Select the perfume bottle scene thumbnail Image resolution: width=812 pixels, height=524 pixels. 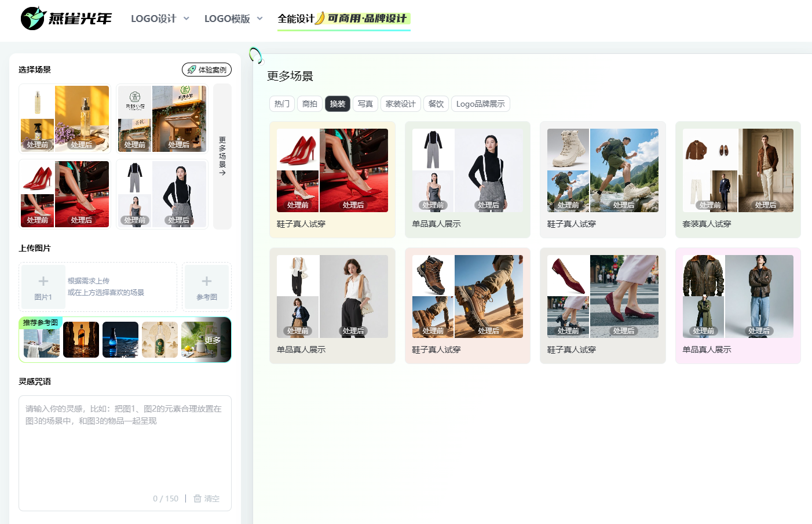coord(64,119)
